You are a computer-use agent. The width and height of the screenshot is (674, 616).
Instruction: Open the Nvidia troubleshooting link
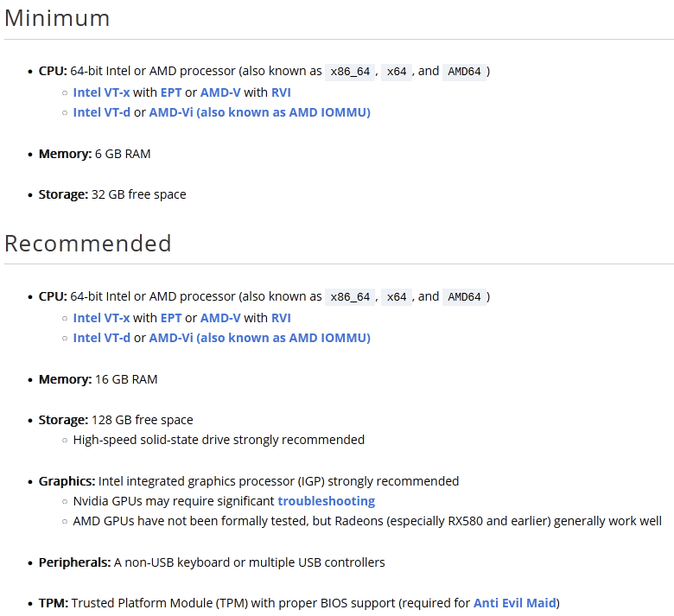326,501
